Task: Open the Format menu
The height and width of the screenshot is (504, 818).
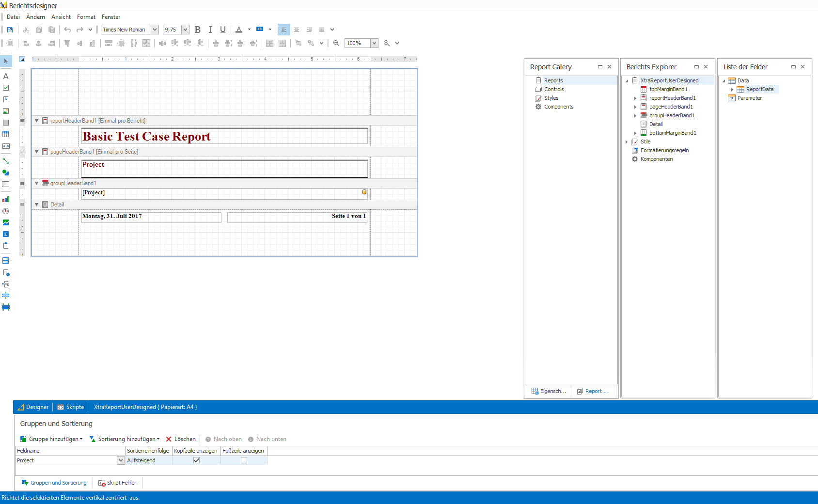Action: click(x=86, y=17)
